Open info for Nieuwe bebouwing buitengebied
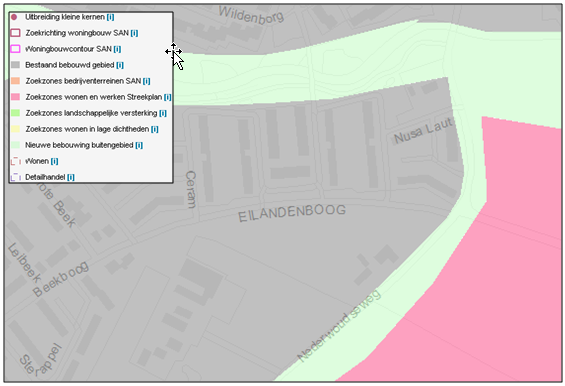This screenshot has width=565, height=386. click(x=139, y=145)
